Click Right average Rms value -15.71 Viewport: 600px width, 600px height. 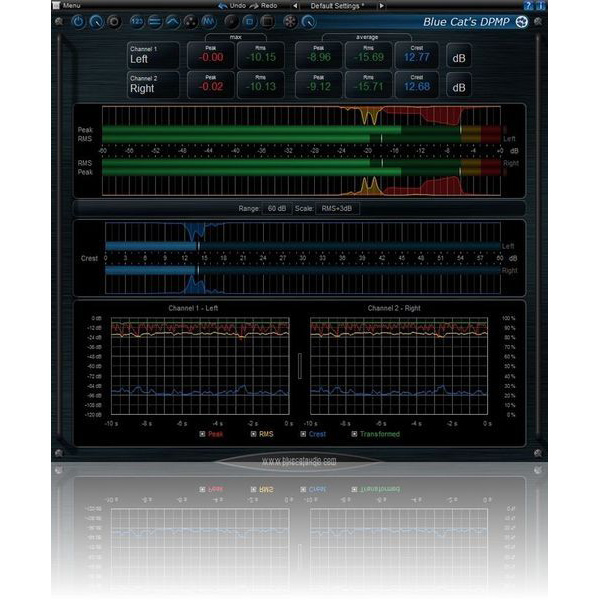tap(368, 85)
